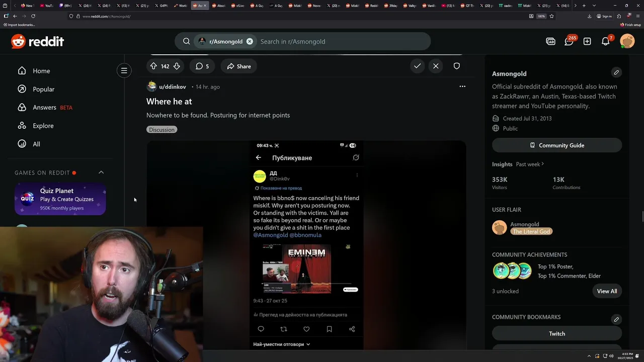644x362 pixels.
Task: Open the browser hamburger application menu
Action: 638,16
